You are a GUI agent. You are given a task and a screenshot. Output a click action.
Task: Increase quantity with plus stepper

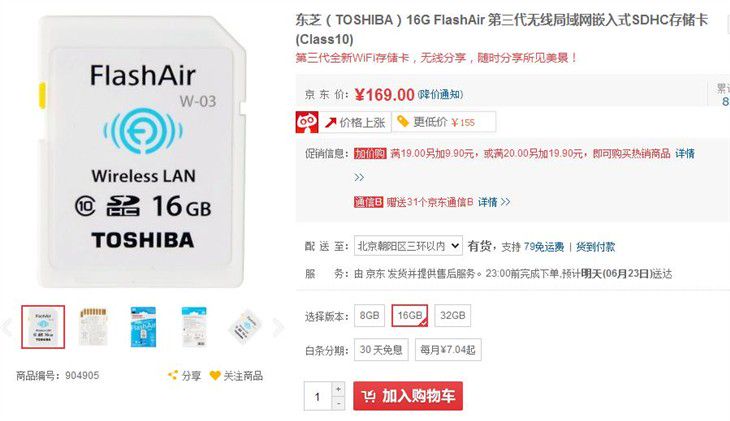click(338, 389)
